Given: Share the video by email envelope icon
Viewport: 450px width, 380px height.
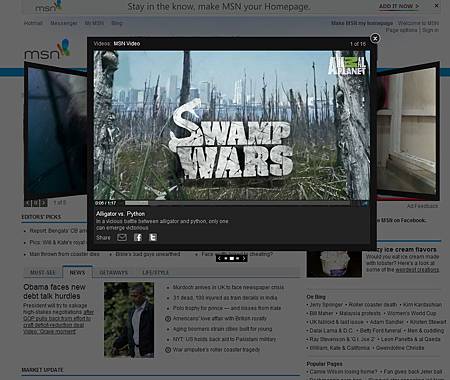Looking at the screenshot, I should tap(122, 237).
